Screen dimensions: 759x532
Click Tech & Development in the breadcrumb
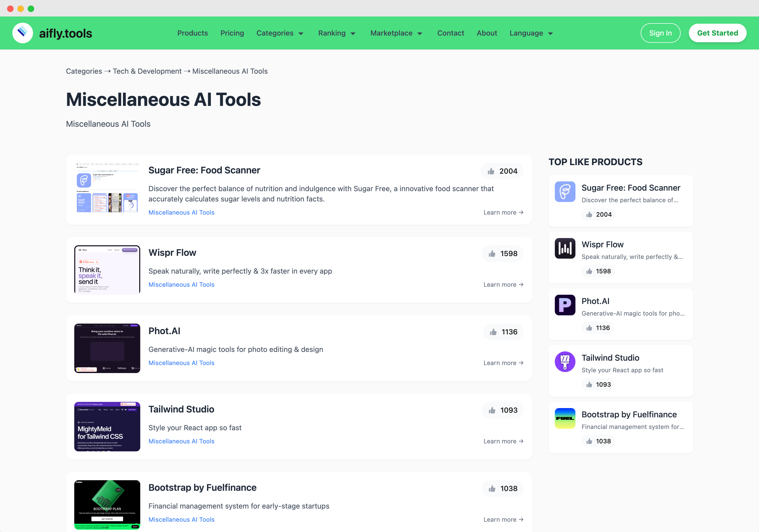click(x=147, y=71)
